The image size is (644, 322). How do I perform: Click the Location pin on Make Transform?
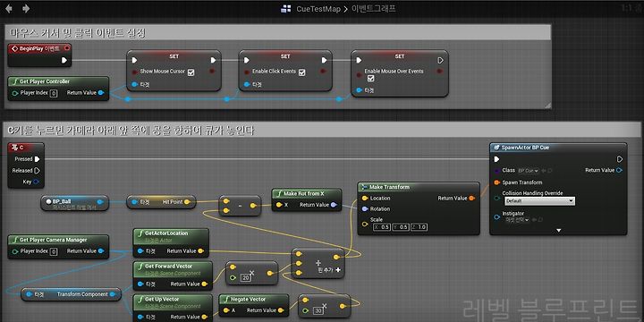365,198
